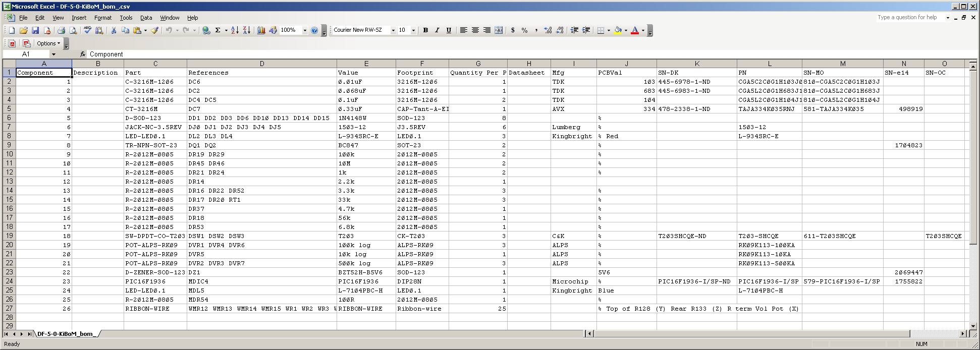980x350 pixels.
Task: Decrease cell indent
Action: pos(574,30)
